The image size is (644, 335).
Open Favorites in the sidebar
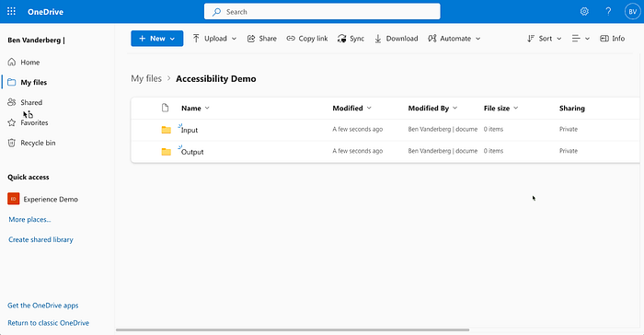(34, 122)
